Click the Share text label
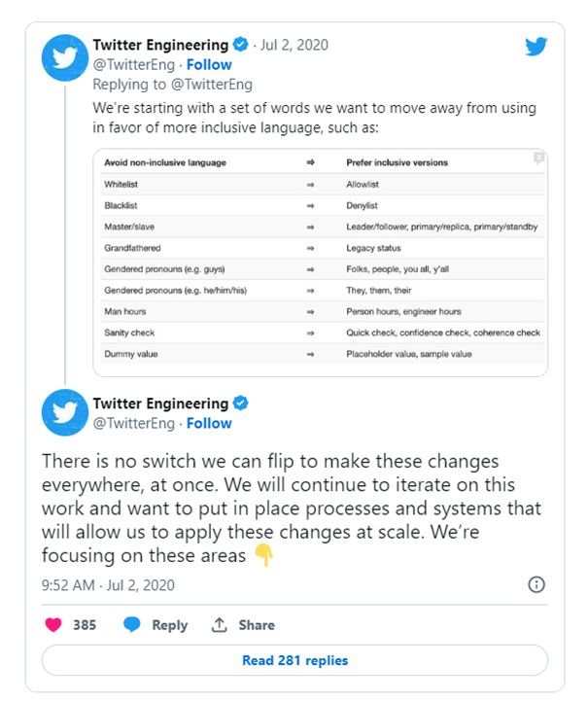Screen dimensions: 588x702 point(257,624)
